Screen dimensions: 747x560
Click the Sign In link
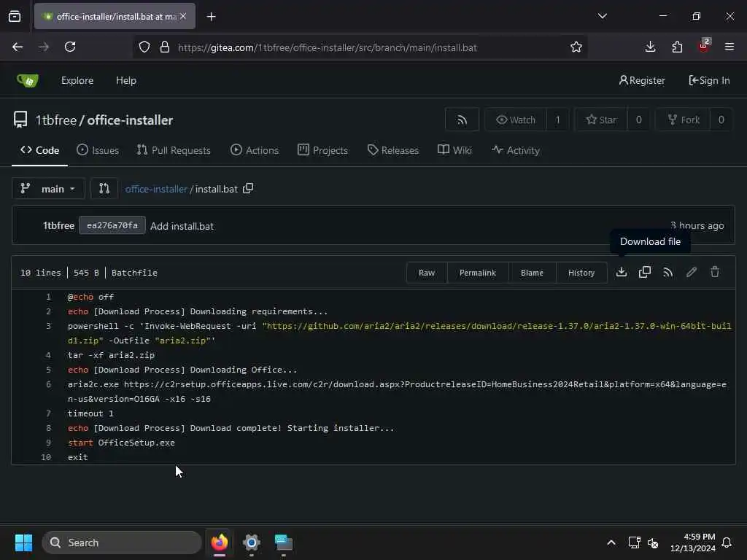709,80
